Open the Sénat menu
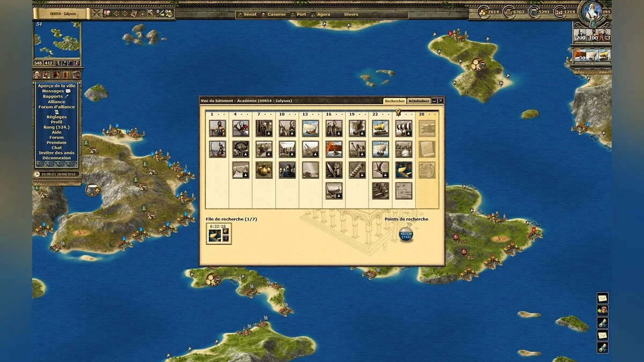Screen dimensions: 644x362 point(250,14)
